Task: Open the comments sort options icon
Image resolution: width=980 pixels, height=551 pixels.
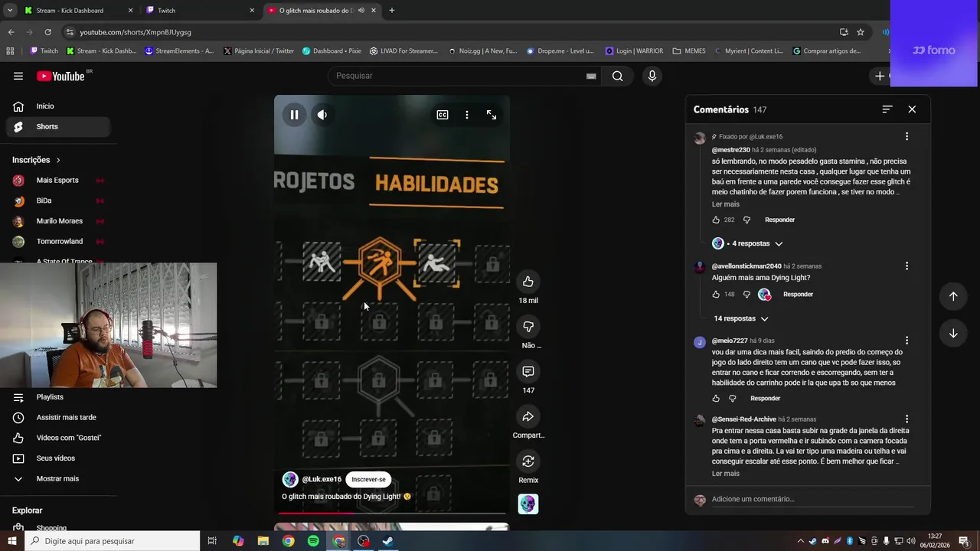Action: coord(887,109)
